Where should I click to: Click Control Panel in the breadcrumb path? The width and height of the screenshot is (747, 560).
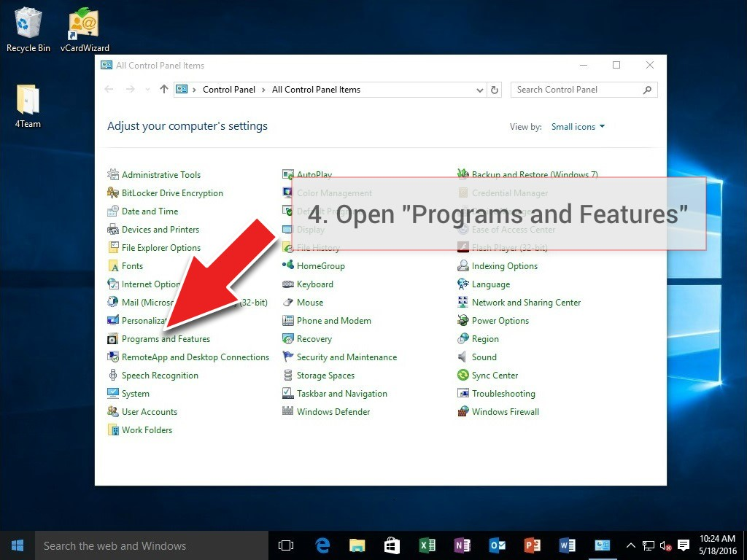coord(229,90)
